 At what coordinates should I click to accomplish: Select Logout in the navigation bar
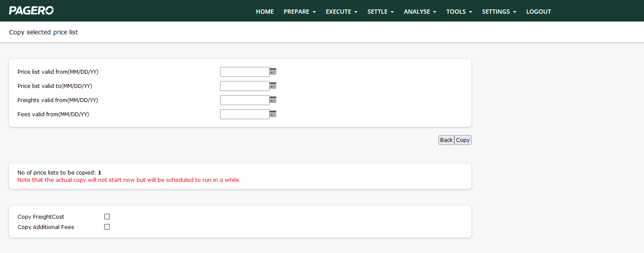(538, 12)
